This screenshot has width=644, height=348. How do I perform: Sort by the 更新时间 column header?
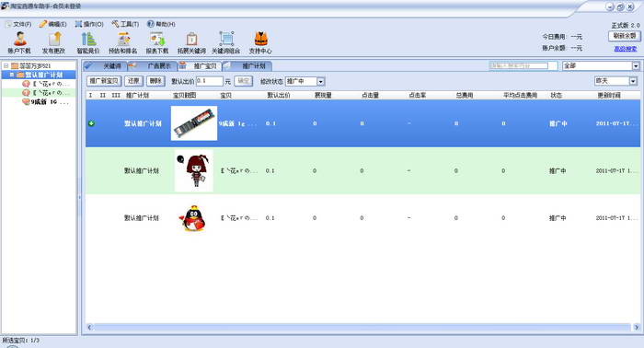(x=609, y=96)
